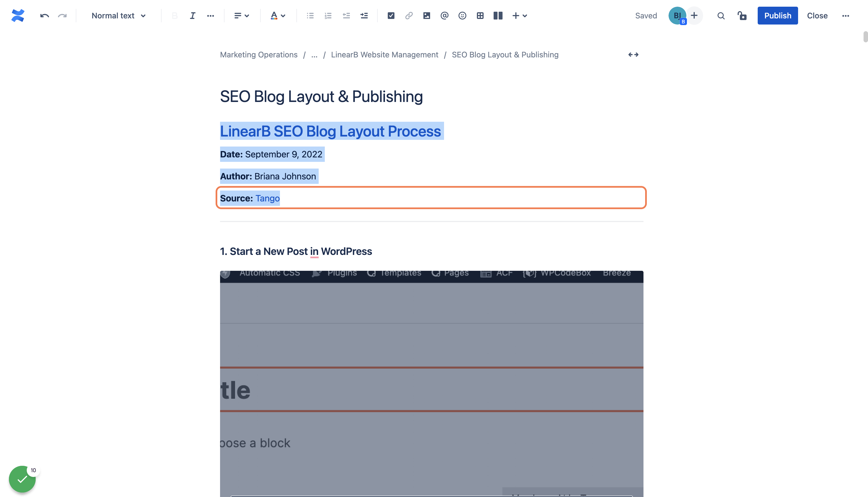Image resolution: width=868 pixels, height=497 pixels.
Task: Open more formatting options ellipsis
Action: [211, 16]
